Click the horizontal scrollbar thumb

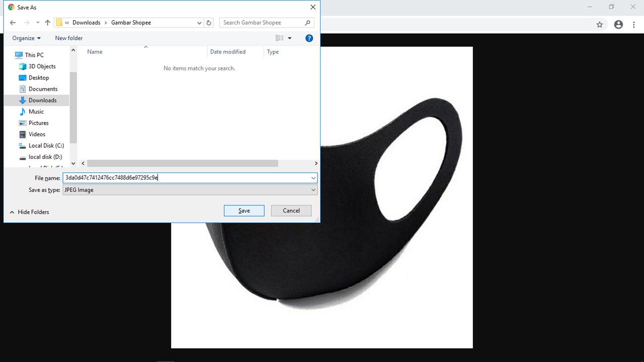[x=183, y=163]
